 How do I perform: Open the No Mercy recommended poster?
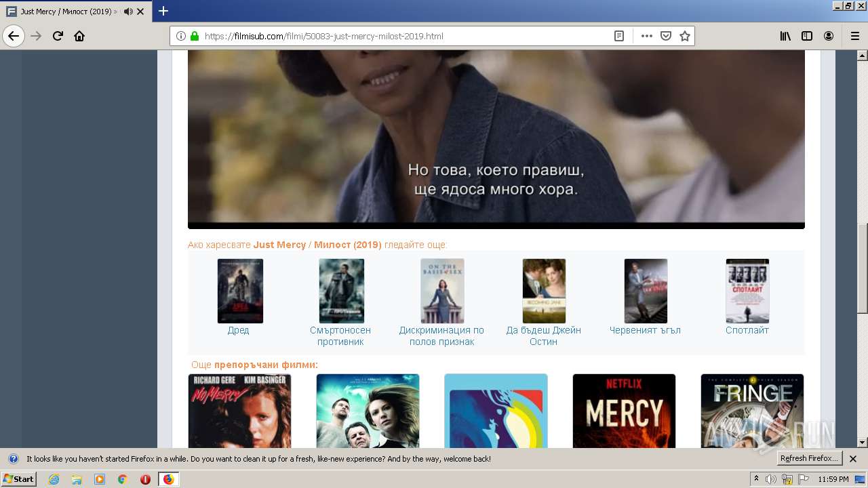click(239, 411)
